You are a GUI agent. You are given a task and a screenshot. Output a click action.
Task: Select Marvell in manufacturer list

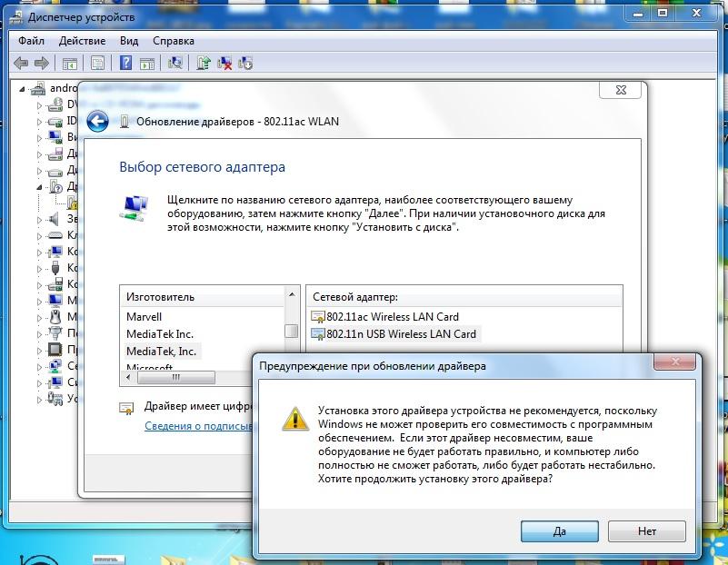point(144,317)
